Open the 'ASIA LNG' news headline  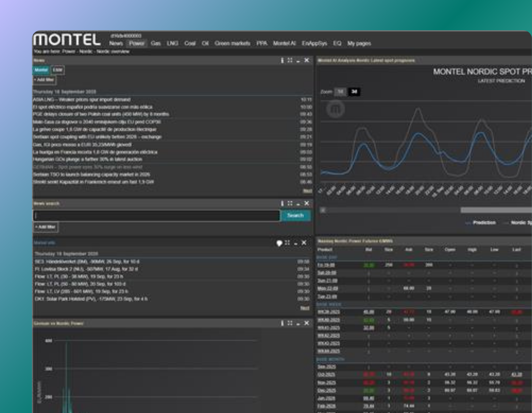[x=82, y=100]
